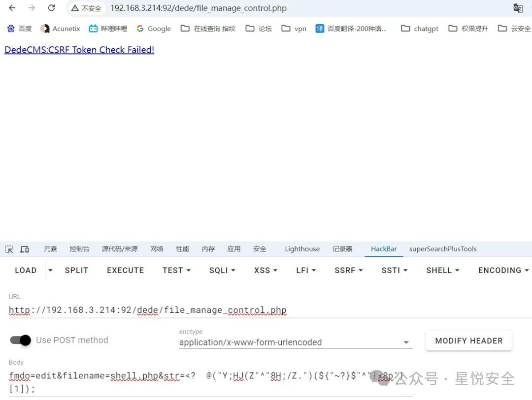This screenshot has width=532, height=400.
Task: Toggle the Use POST method switch
Action: tap(20, 340)
